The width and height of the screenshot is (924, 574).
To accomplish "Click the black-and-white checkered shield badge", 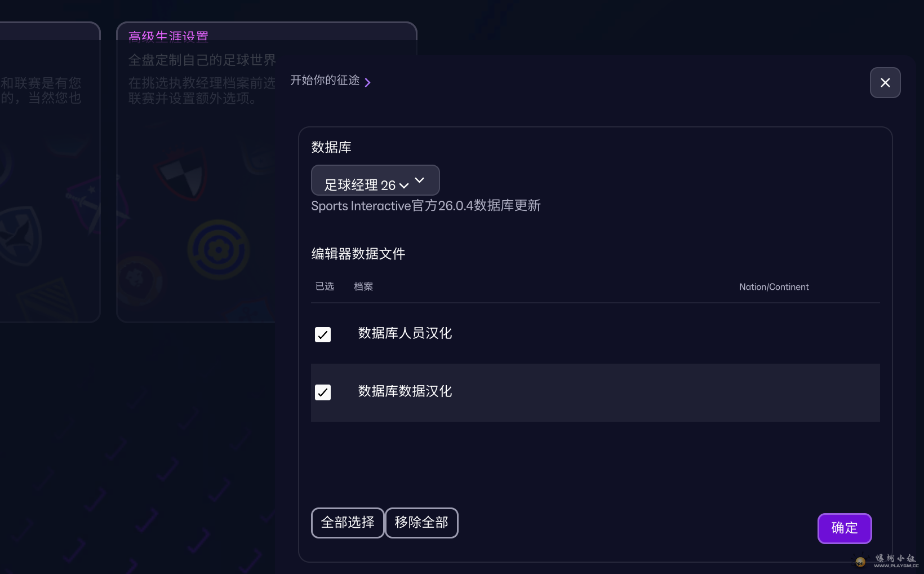I will point(182,175).
